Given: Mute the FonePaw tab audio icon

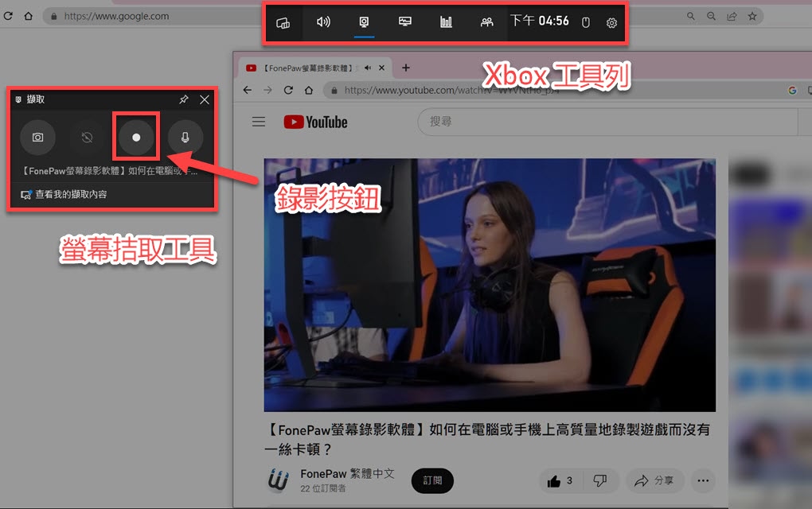Looking at the screenshot, I should (368, 68).
